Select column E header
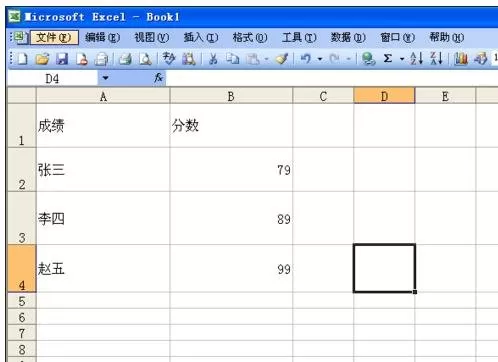The height and width of the screenshot is (362, 498). (445, 96)
